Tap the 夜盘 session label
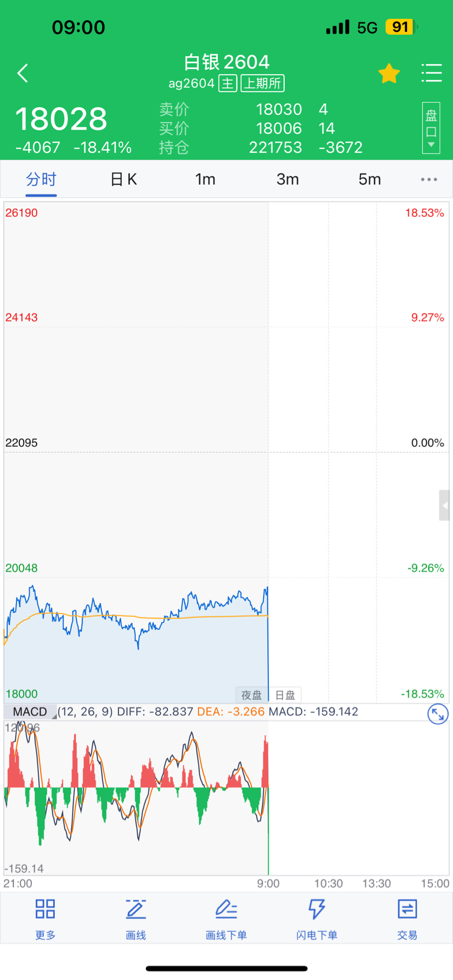The height and width of the screenshot is (980, 453). point(251,695)
